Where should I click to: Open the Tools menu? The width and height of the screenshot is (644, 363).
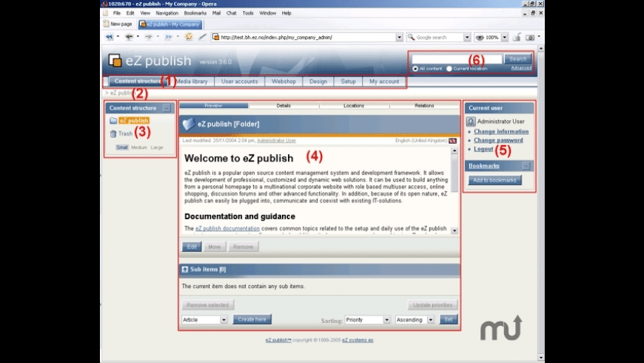pos(248,13)
